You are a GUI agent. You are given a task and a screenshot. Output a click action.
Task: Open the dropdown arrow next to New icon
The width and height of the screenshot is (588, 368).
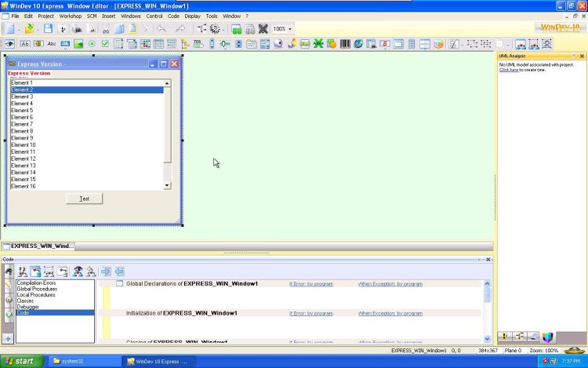[18, 29]
